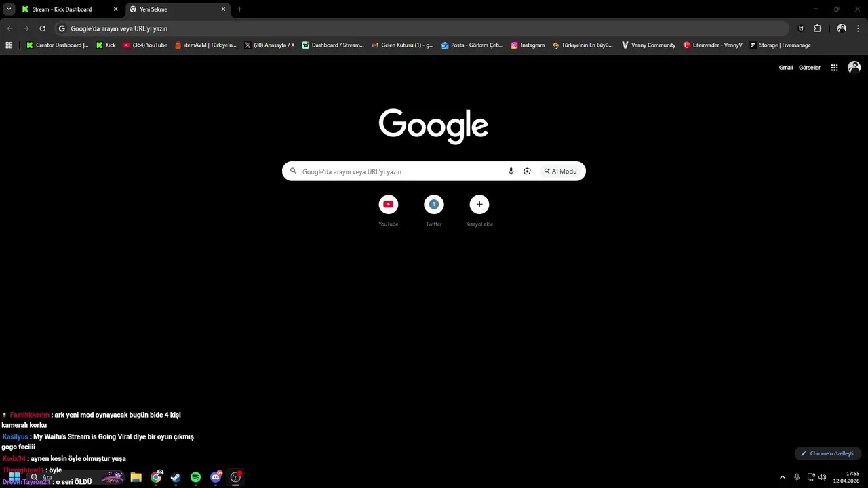Image resolution: width=868 pixels, height=488 pixels.
Task: Open Google Lens image search icon
Action: pos(527,171)
